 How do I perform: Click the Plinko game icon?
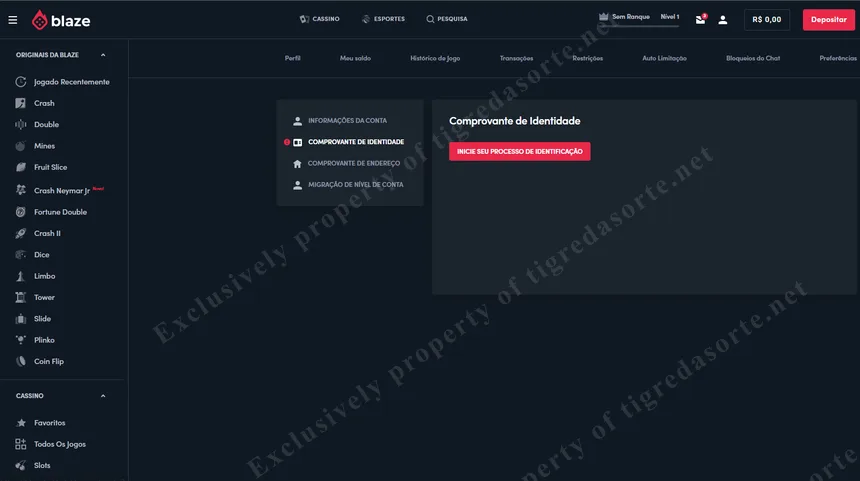pyautogui.click(x=21, y=340)
